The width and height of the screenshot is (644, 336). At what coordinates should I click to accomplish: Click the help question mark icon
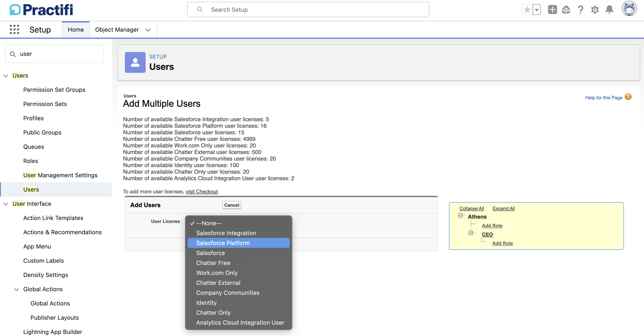pos(581,10)
